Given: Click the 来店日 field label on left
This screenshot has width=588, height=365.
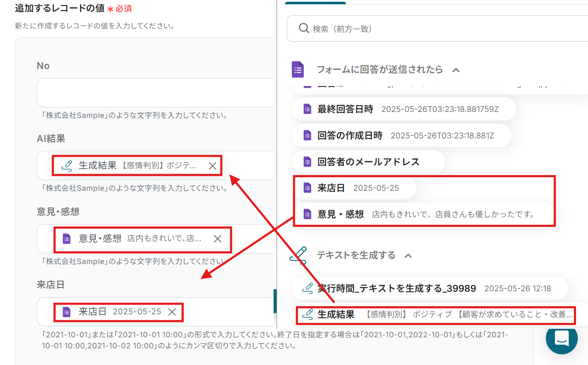Looking at the screenshot, I should pyautogui.click(x=50, y=285).
